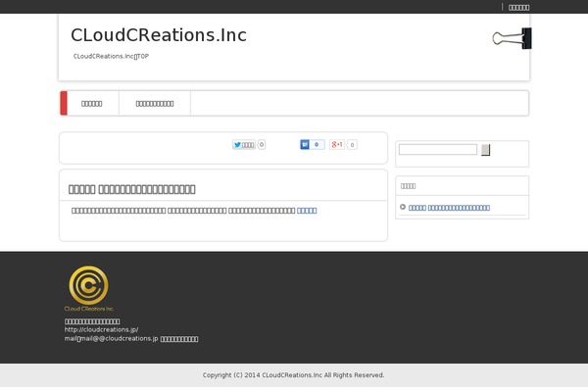Click the Google +1 count bubble
This screenshot has height=392, width=588.
tap(352, 145)
